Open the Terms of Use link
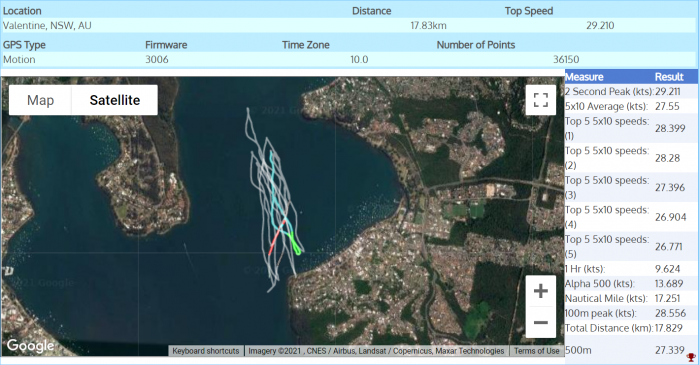 536,351
